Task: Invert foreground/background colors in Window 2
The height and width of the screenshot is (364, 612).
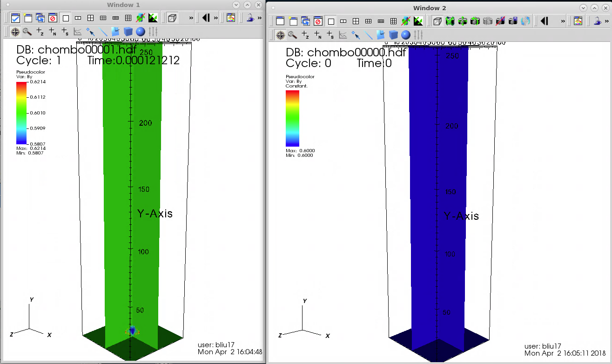Action: pyautogui.click(x=418, y=21)
